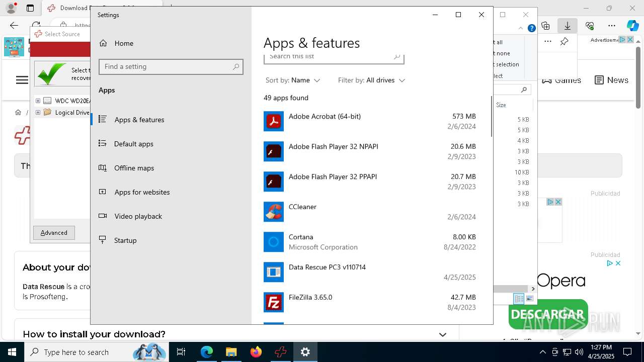This screenshot has width=644, height=362.
Task: Open News link on website
Action: [x=611, y=80]
